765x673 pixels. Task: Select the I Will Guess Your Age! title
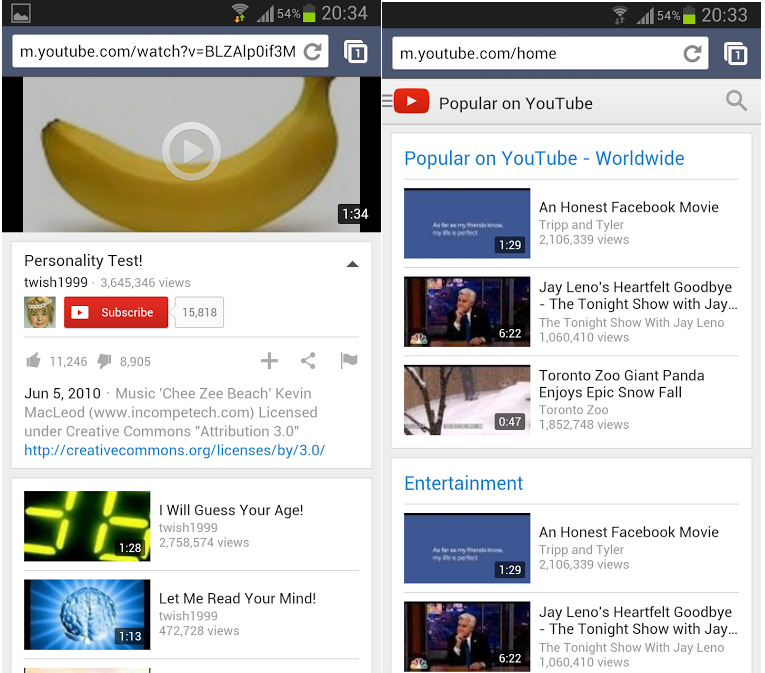pos(231,510)
